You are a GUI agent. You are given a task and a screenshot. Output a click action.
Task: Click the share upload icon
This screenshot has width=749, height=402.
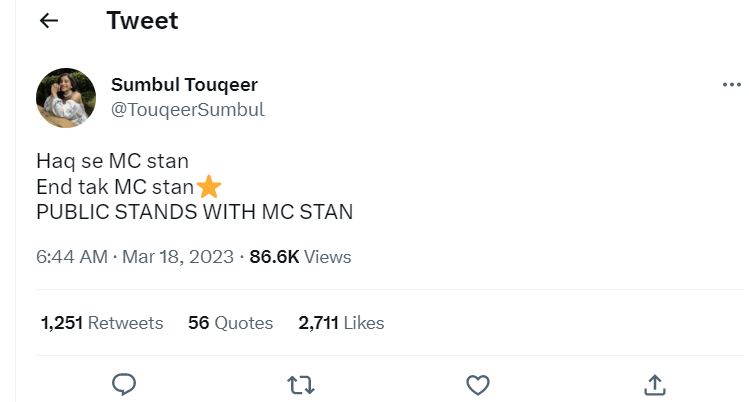coord(655,384)
